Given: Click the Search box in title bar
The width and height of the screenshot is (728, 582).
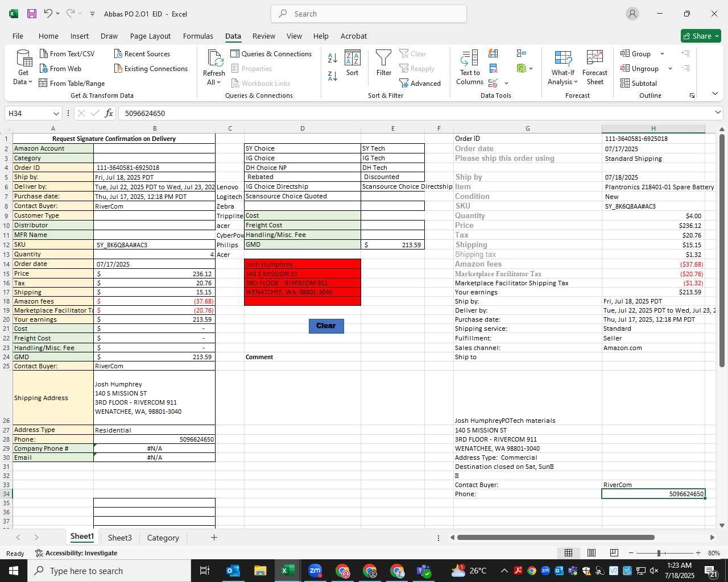Looking at the screenshot, I should click(x=369, y=14).
